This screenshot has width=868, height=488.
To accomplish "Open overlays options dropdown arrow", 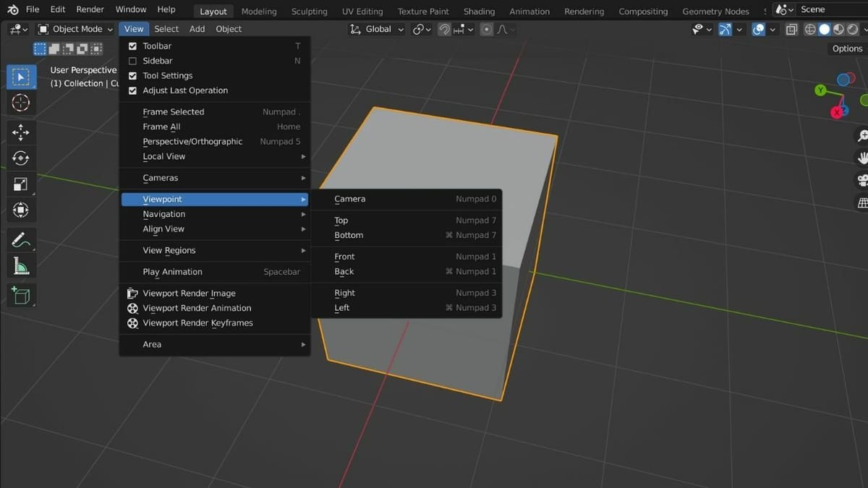I will [773, 29].
